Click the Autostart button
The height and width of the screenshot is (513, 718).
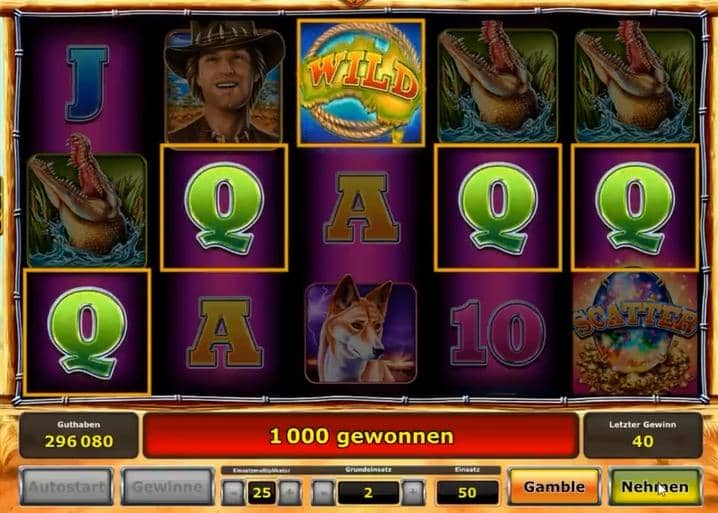(66, 486)
